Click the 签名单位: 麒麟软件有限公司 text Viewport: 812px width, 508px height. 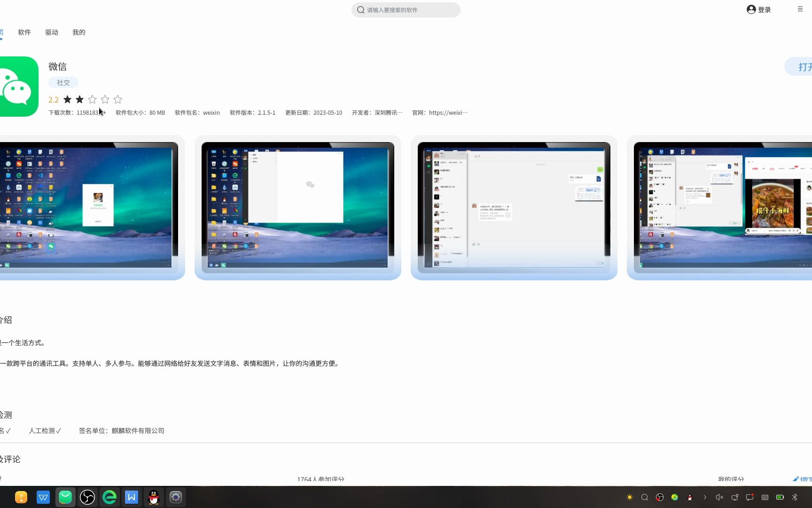tap(122, 431)
